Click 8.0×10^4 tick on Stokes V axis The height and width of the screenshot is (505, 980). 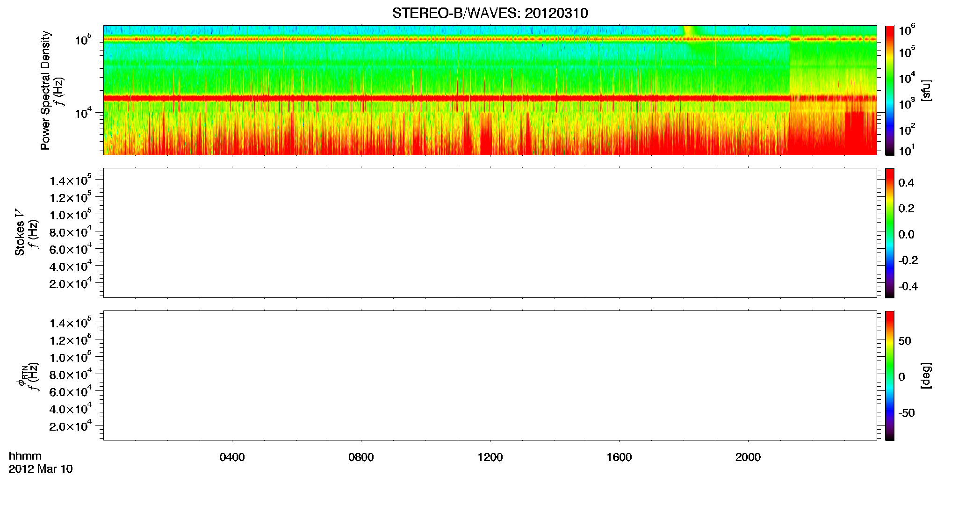(x=71, y=232)
